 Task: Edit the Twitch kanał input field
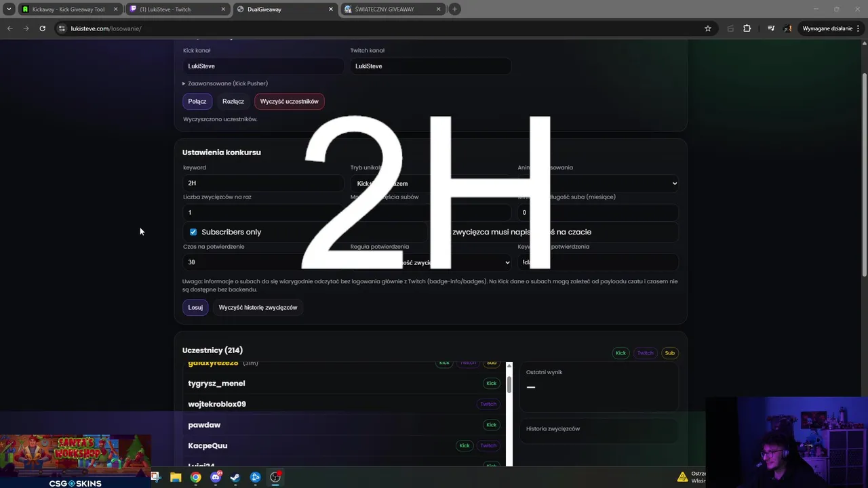pyautogui.click(x=430, y=66)
